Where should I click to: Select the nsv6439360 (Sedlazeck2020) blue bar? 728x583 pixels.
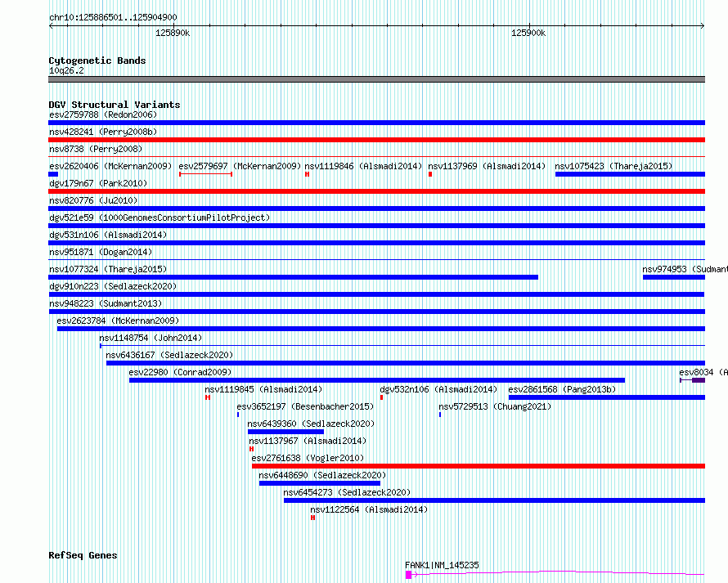point(286,432)
